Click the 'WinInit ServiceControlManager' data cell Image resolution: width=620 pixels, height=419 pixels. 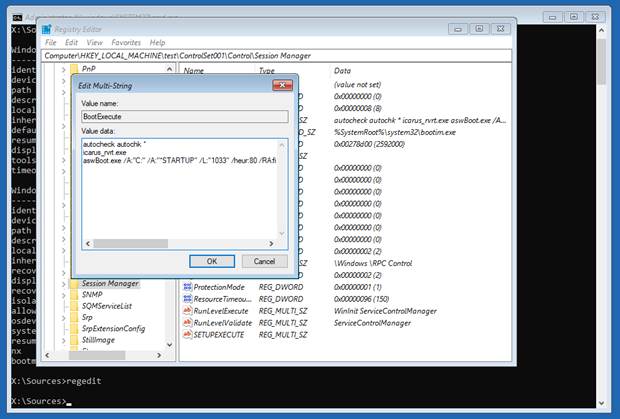(x=385, y=311)
